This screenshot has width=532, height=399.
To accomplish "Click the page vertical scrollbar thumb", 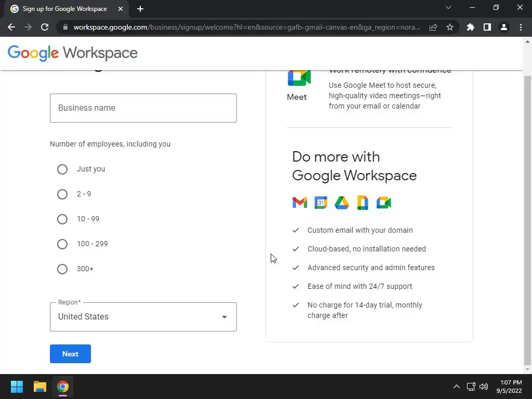I will [527, 220].
